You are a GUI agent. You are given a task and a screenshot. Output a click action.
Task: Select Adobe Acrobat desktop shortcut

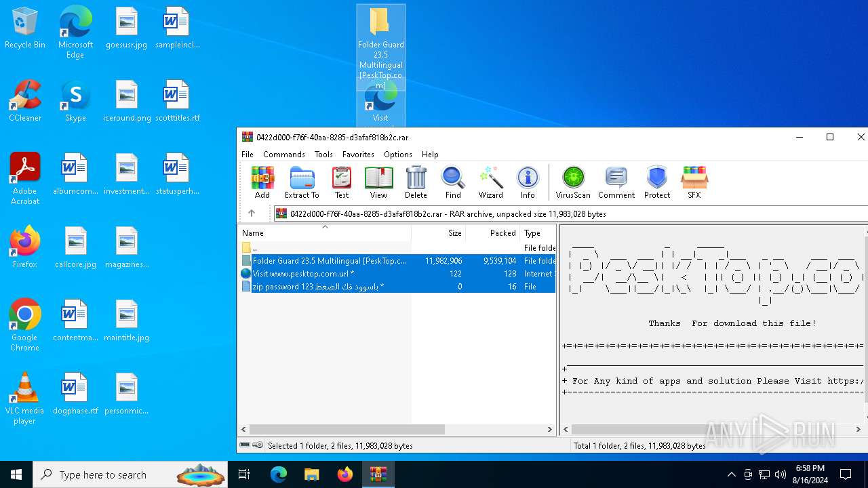point(25,178)
